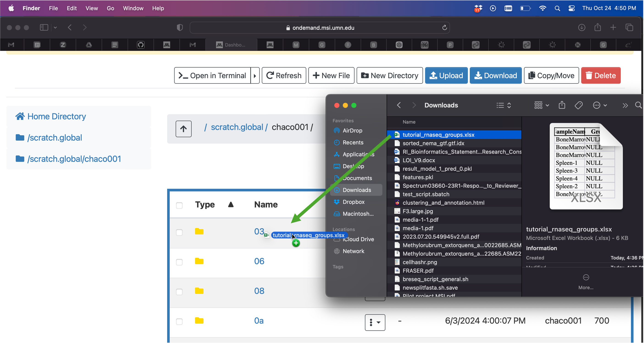This screenshot has height=343, width=644.
Task: Create a New Directory
Action: point(390,75)
